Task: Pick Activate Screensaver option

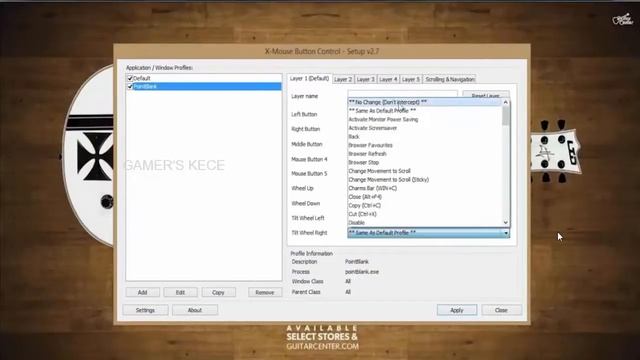Action: click(424, 128)
